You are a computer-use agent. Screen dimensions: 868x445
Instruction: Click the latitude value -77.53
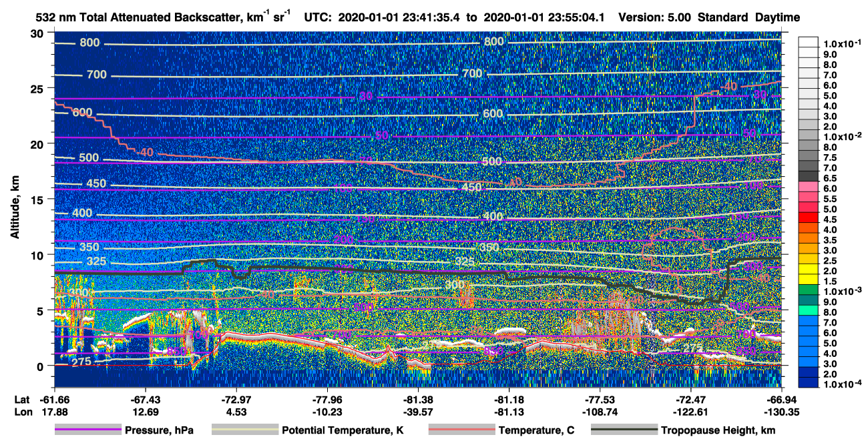tap(600, 399)
